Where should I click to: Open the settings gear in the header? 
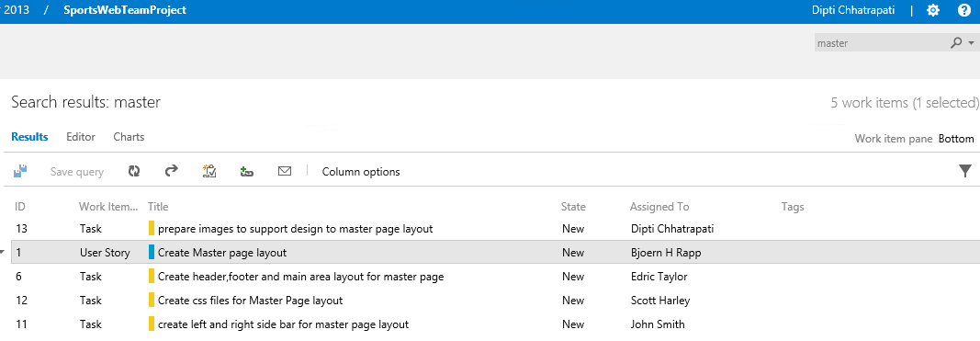tap(932, 10)
